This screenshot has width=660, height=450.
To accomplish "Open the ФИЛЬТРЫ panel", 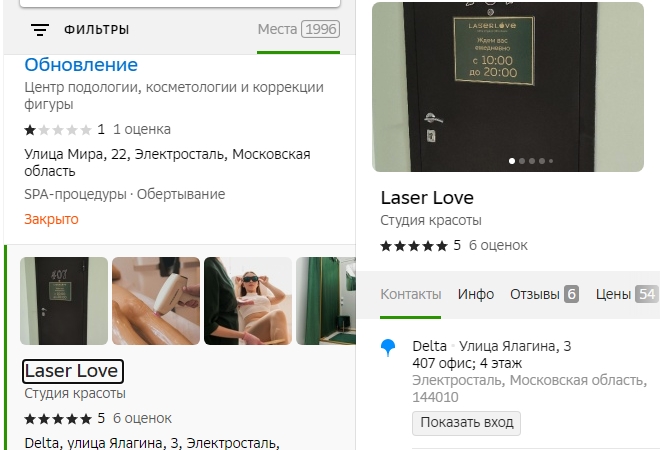I will pyautogui.click(x=96, y=30).
